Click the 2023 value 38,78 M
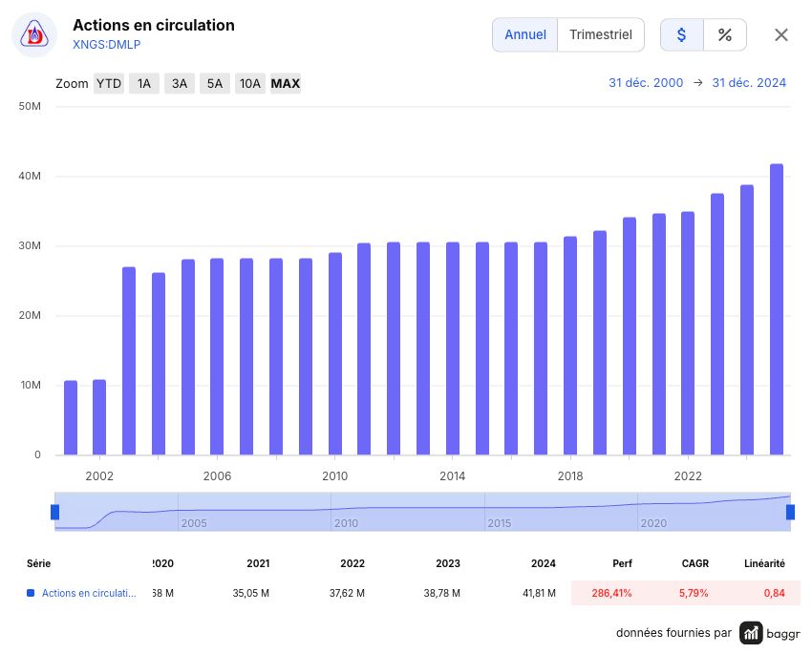Viewport: 812px width, 654px height. [441, 593]
